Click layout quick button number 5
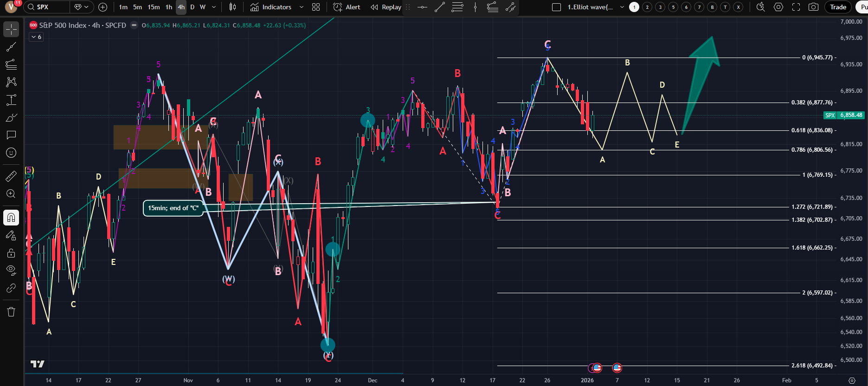This screenshot has width=868, height=386. pos(673,7)
